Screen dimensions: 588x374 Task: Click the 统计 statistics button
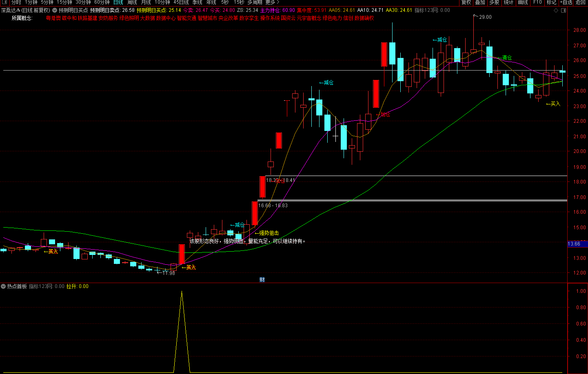point(508,2)
